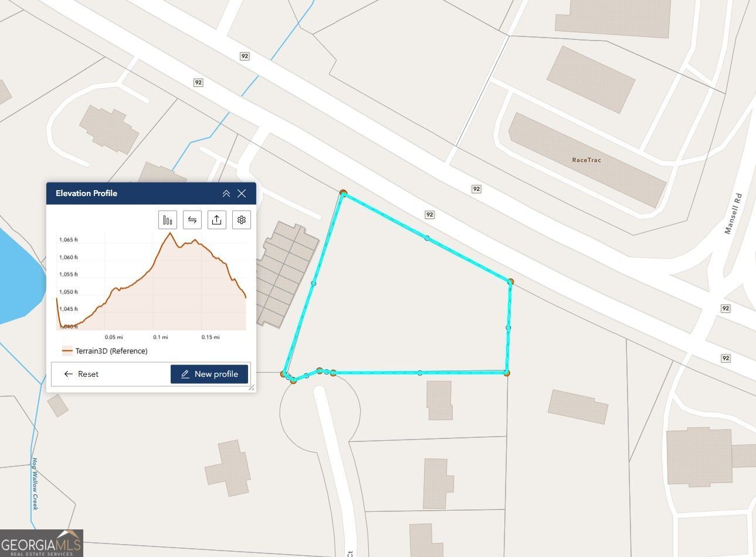Viewport: 756px width, 557px height.
Task: Click the Mansell Rd street label
Action: click(x=733, y=214)
